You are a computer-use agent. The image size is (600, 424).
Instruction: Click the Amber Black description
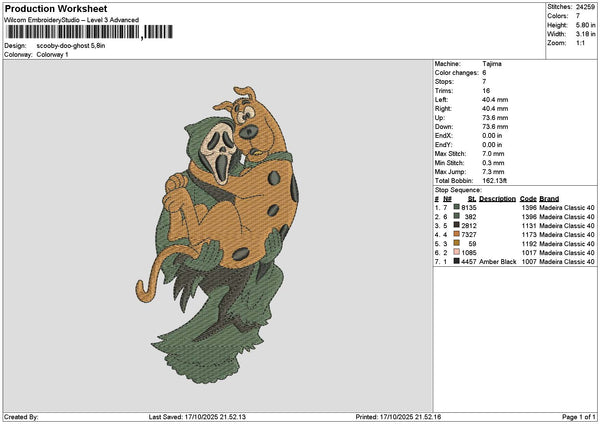point(497,262)
